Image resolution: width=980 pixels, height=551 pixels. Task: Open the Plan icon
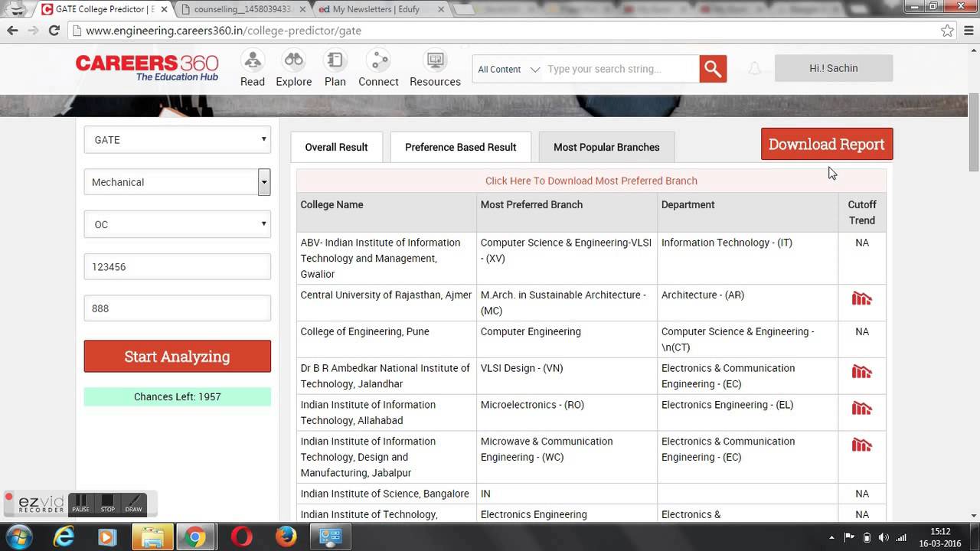tap(335, 60)
